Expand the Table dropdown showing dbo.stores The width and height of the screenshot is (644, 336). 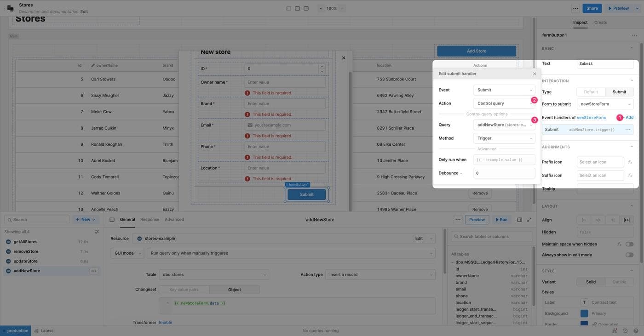pyautogui.click(x=214, y=274)
